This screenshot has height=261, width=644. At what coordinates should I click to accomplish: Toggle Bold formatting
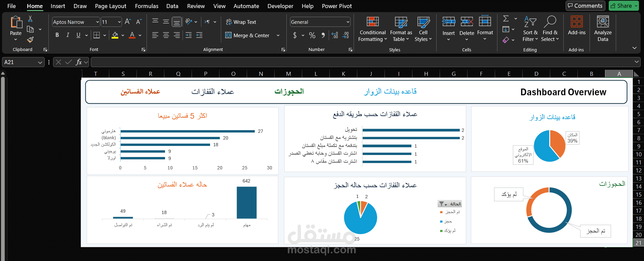(x=57, y=35)
